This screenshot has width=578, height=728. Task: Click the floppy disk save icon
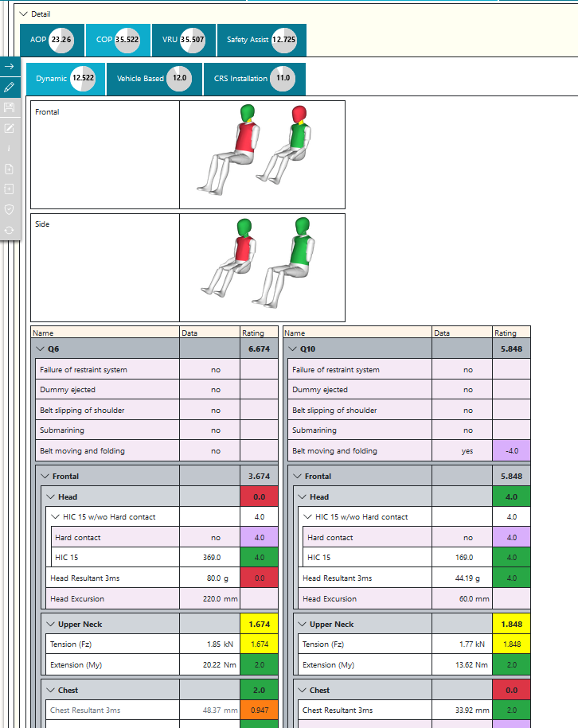(10, 107)
